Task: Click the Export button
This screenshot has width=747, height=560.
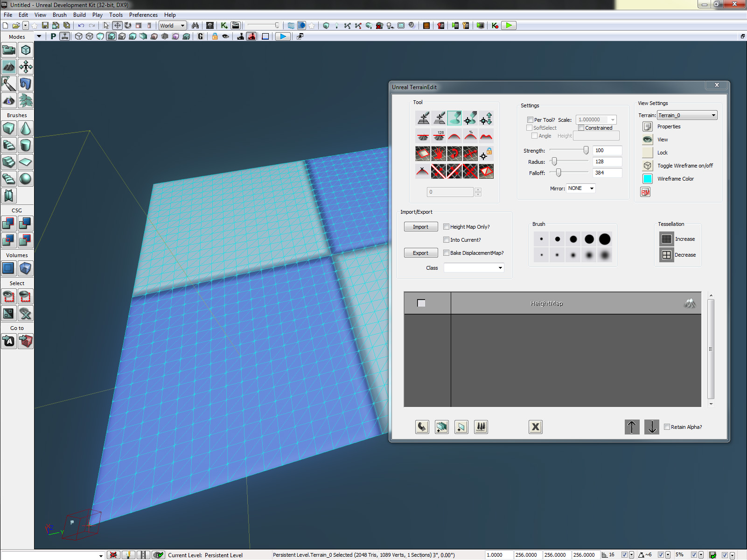Action: point(420,253)
